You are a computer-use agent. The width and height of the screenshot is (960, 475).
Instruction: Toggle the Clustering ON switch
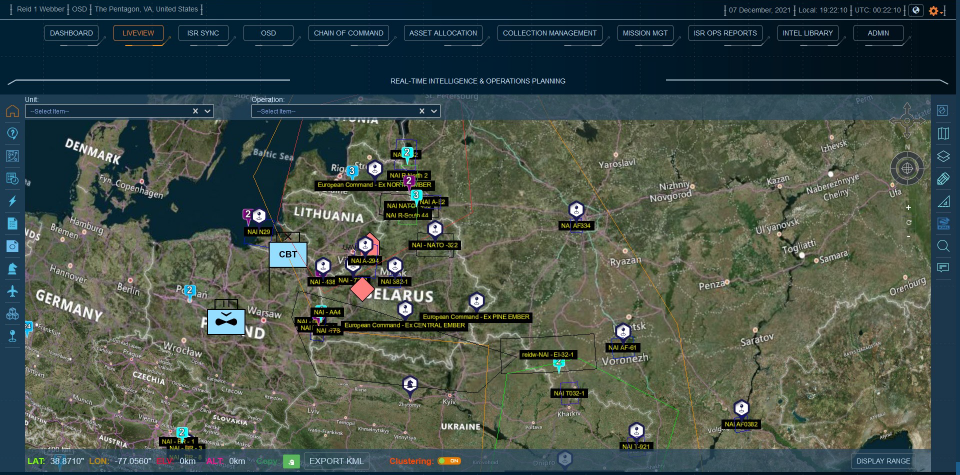(449, 461)
